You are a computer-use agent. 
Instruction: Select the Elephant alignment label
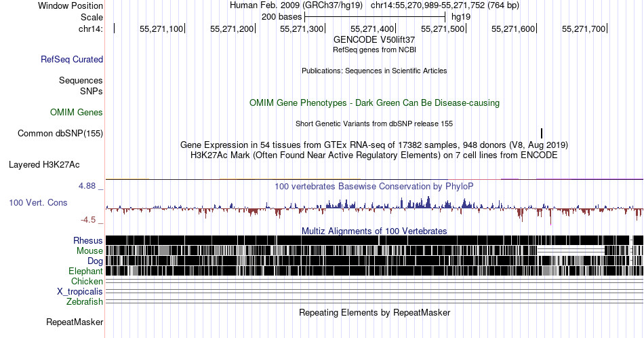(86, 271)
